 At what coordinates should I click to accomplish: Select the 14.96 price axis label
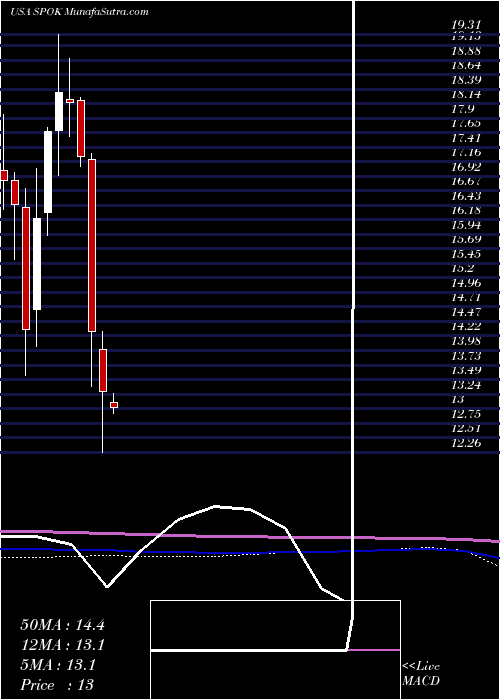tap(466, 283)
